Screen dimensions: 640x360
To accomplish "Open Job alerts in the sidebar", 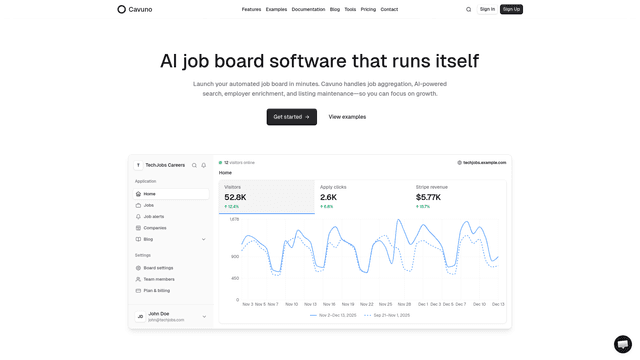I will 171,217.
